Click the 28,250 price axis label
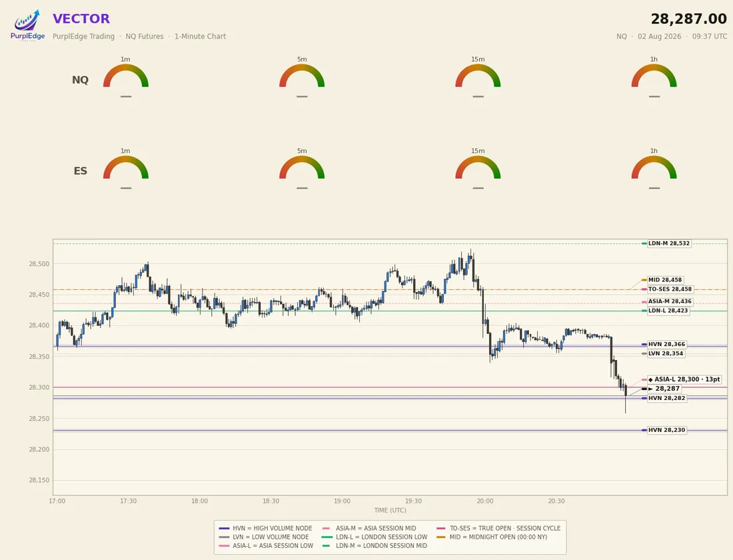The height and width of the screenshot is (560, 733). (39, 419)
